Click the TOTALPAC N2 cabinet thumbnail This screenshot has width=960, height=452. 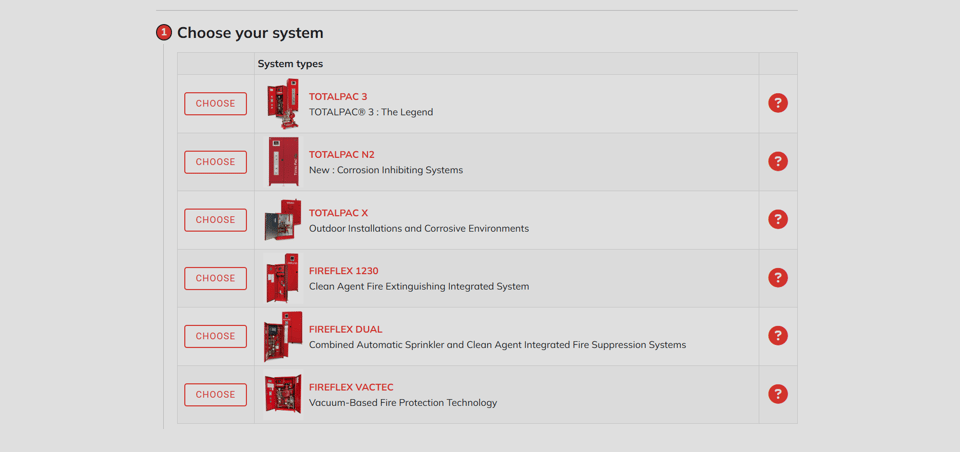coord(283,162)
